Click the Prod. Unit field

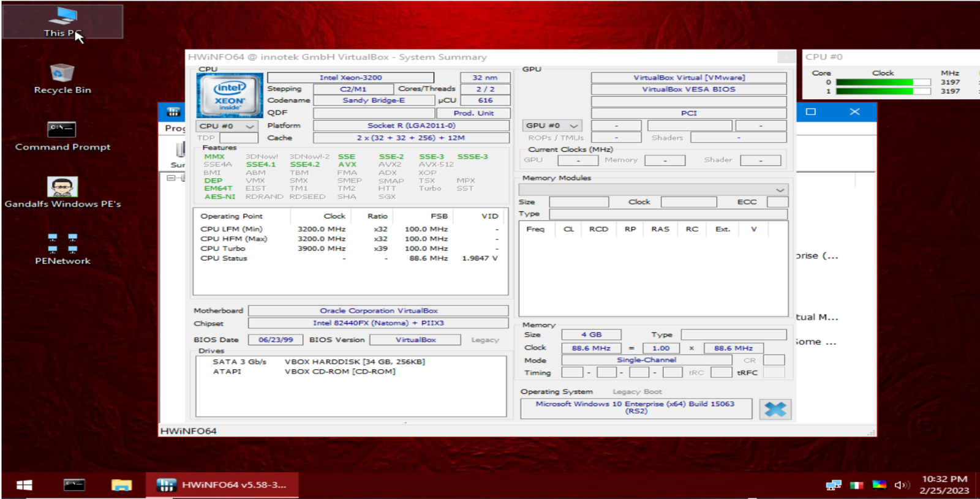pos(473,113)
